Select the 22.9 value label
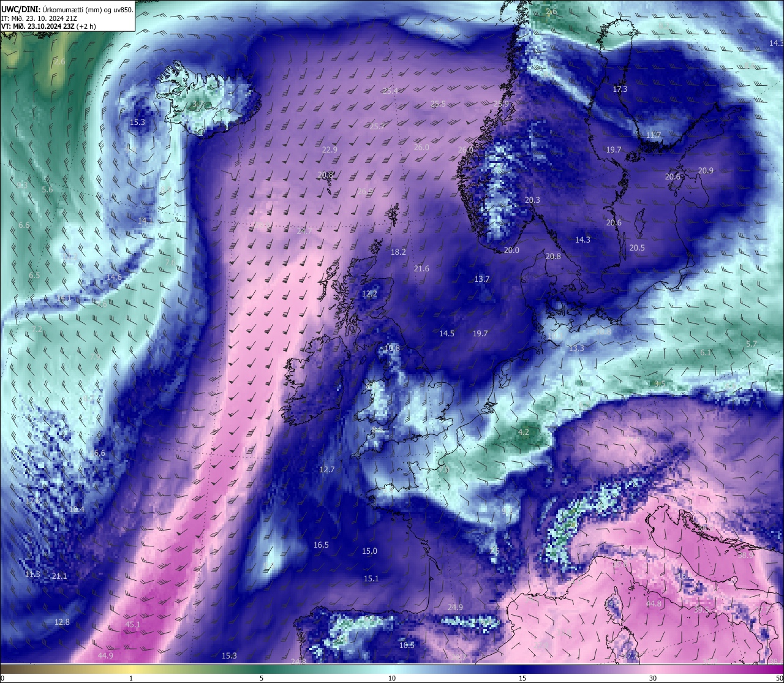This screenshot has height=683, width=784. tap(330, 150)
